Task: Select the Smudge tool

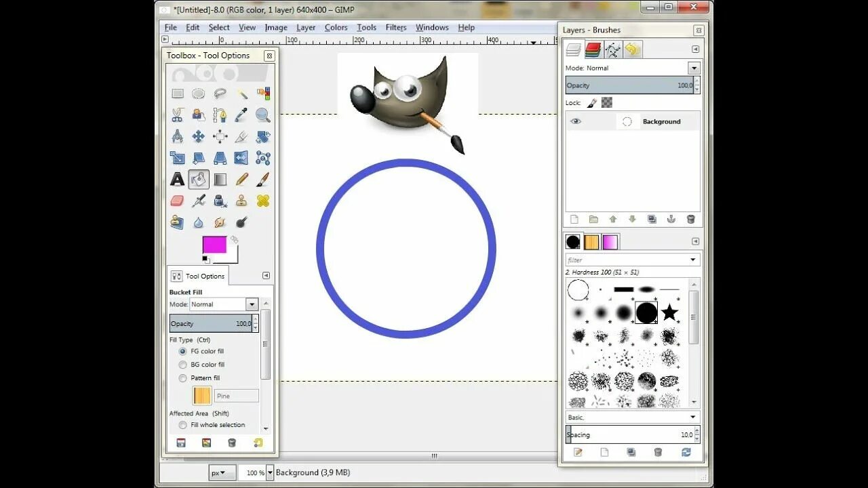Action: click(x=220, y=222)
